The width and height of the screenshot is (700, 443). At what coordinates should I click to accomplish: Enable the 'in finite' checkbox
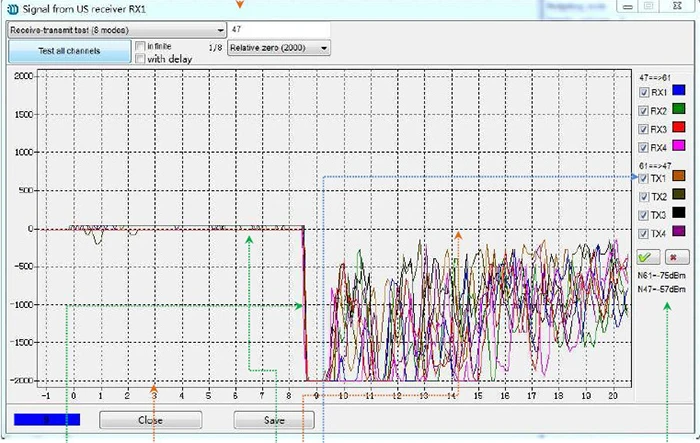click(140, 46)
